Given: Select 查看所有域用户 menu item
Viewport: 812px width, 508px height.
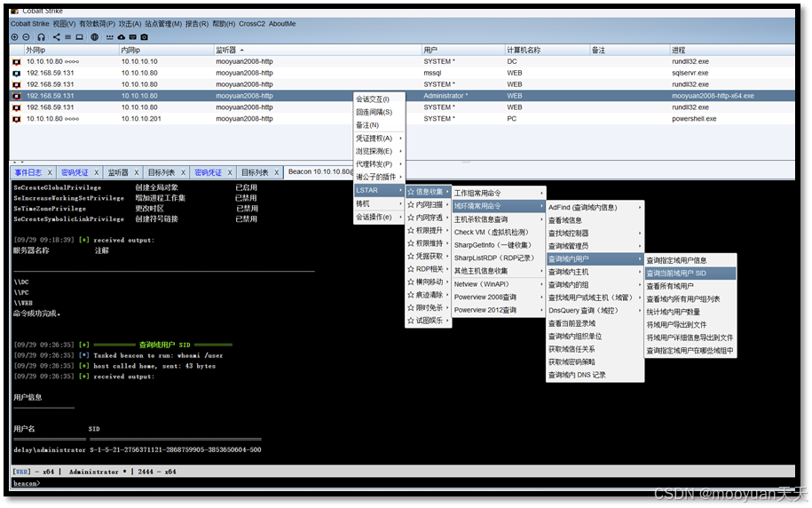Looking at the screenshot, I should point(690,286).
